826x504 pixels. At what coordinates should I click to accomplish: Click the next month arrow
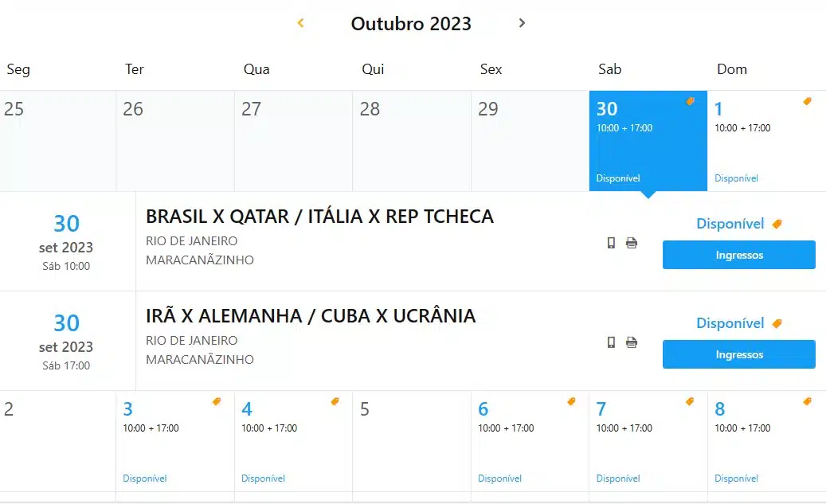coord(522,23)
